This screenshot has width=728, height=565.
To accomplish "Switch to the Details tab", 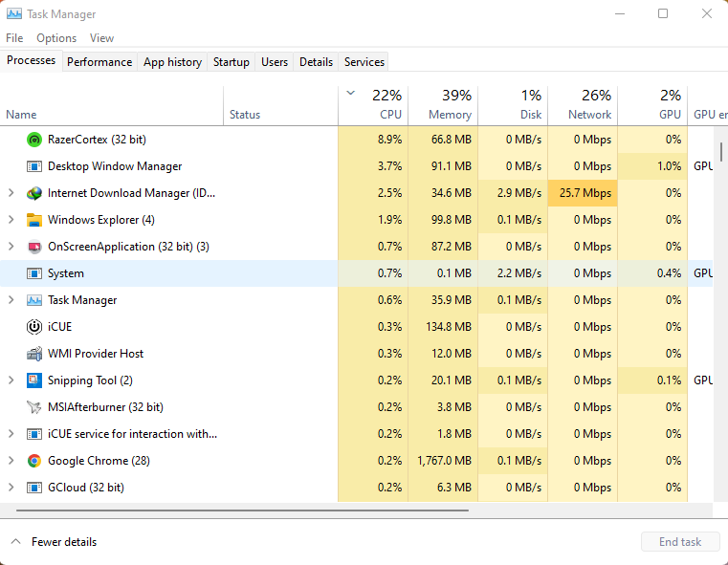I will pyautogui.click(x=317, y=62).
